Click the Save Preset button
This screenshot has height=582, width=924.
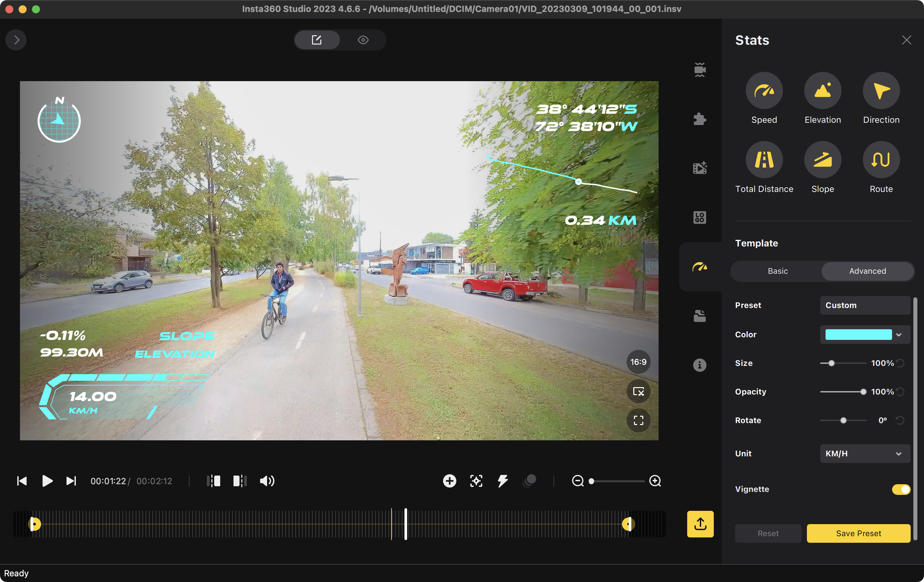point(858,533)
